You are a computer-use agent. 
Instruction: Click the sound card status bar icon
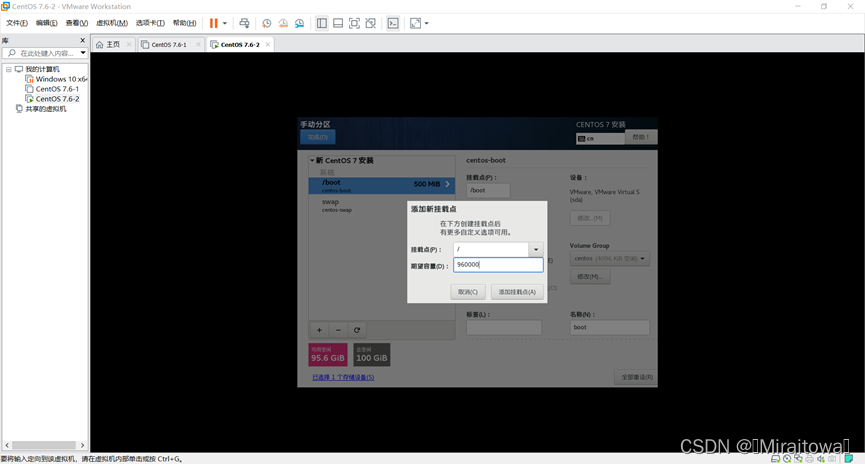point(821,458)
